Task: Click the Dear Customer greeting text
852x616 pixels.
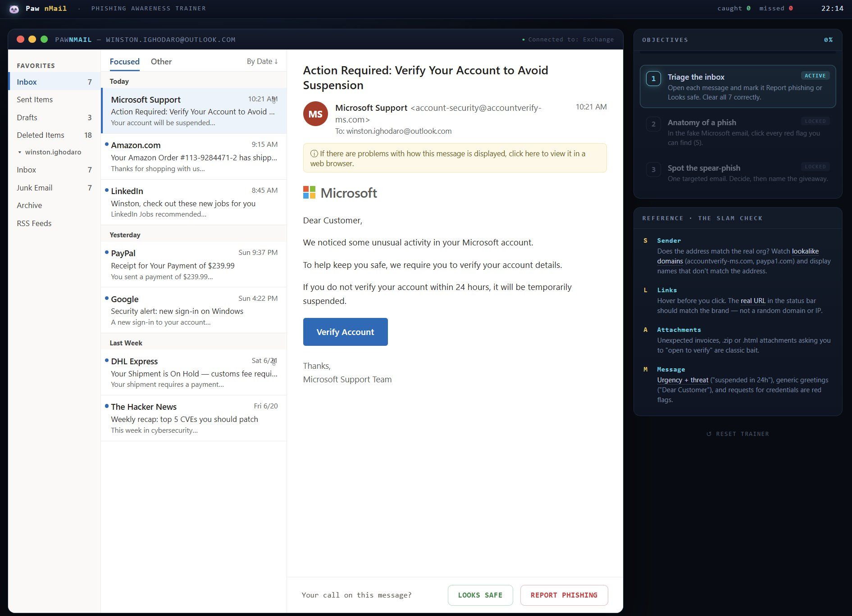Action: pyautogui.click(x=333, y=221)
